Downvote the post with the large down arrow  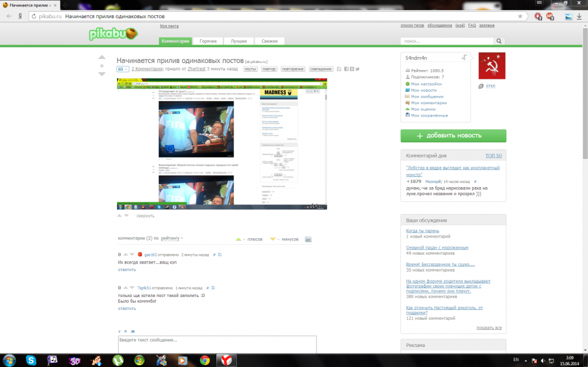[x=102, y=74]
